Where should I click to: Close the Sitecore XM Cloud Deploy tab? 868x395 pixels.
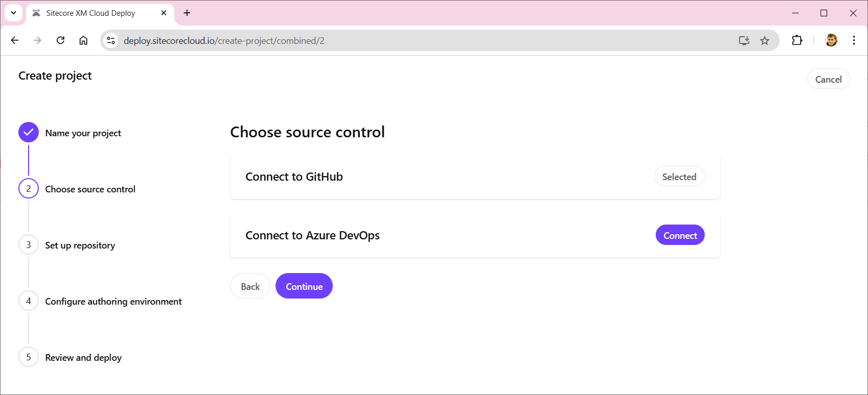pyautogui.click(x=164, y=13)
